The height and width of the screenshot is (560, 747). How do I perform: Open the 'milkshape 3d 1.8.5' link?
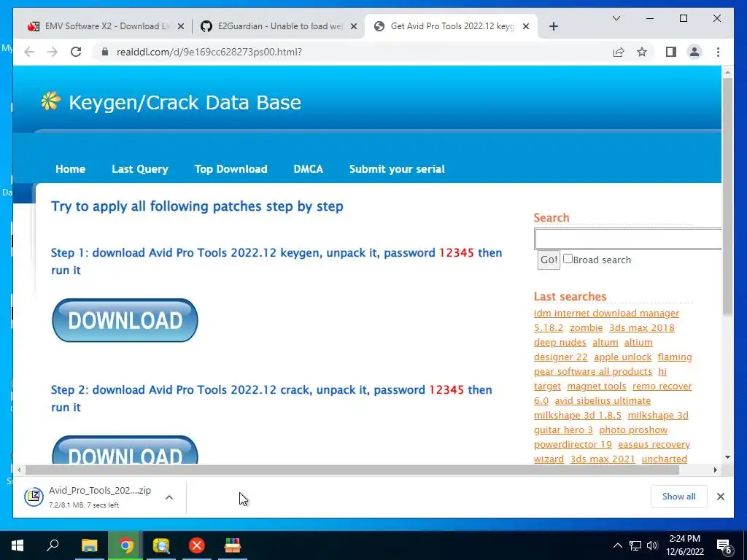point(578,415)
